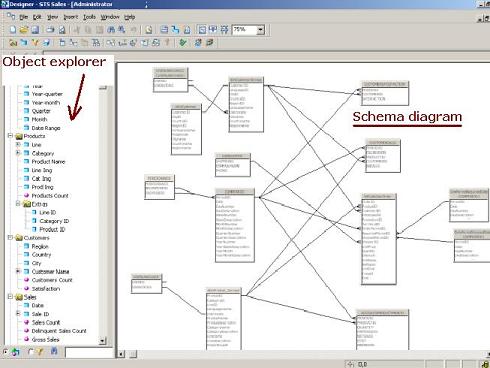
Task: Click the object explorer scroll down arrow
Action: 103,341
